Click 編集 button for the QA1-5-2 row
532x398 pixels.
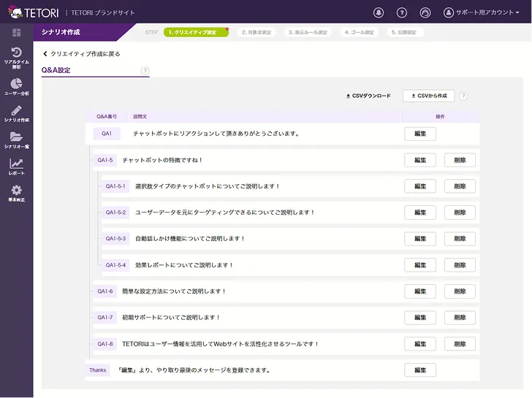420,213
